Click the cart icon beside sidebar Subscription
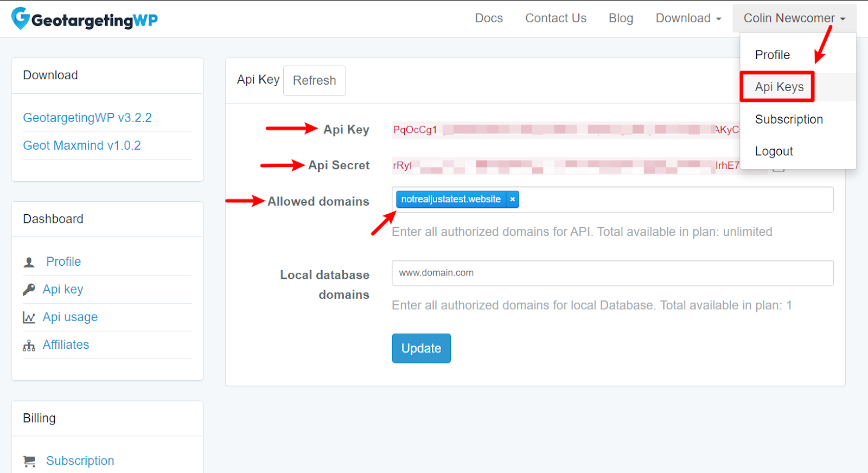This screenshot has width=868, height=473. pyautogui.click(x=29, y=461)
